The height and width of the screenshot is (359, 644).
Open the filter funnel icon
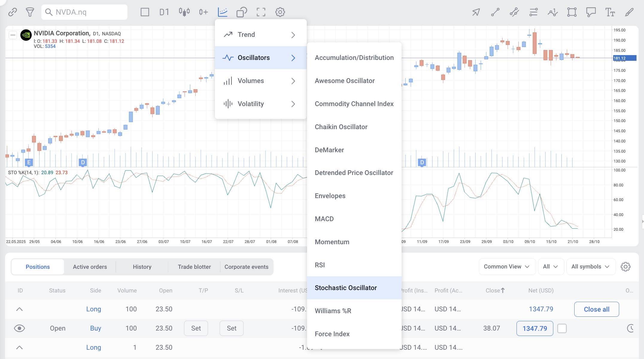point(30,12)
